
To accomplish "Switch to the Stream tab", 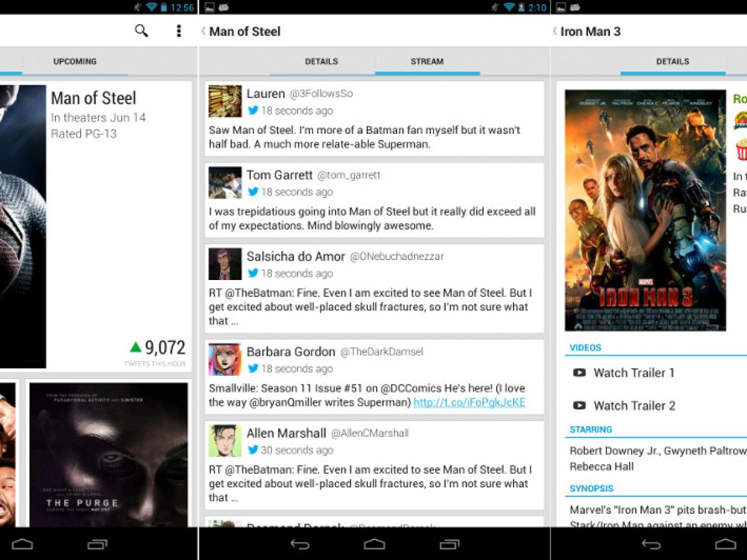I will click(427, 62).
